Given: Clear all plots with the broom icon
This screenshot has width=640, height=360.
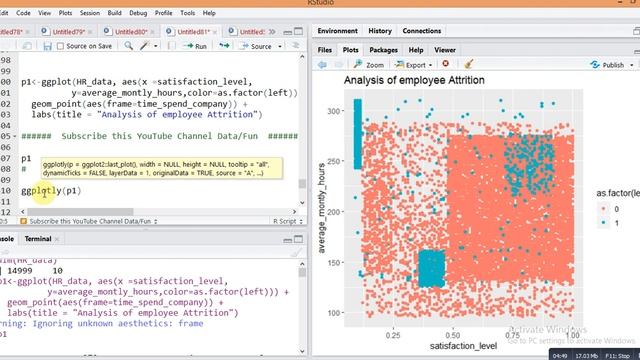Looking at the screenshot, I should click(469, 64).
